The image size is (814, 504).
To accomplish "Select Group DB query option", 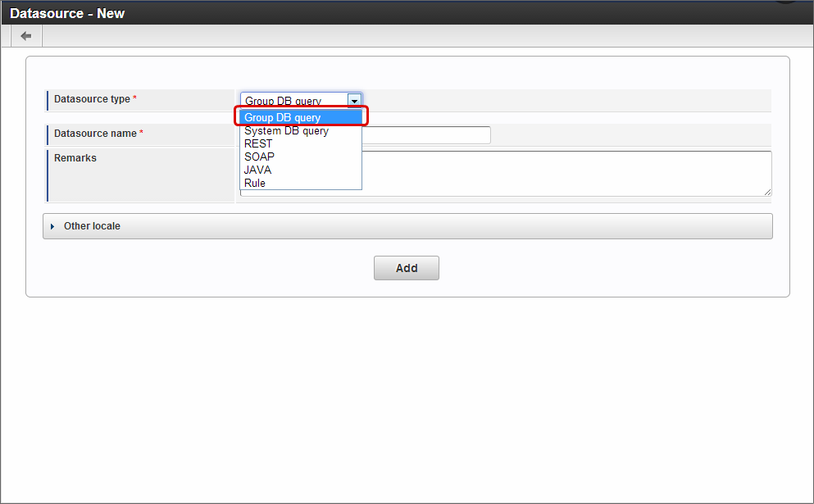I will [x=301, y=117].
